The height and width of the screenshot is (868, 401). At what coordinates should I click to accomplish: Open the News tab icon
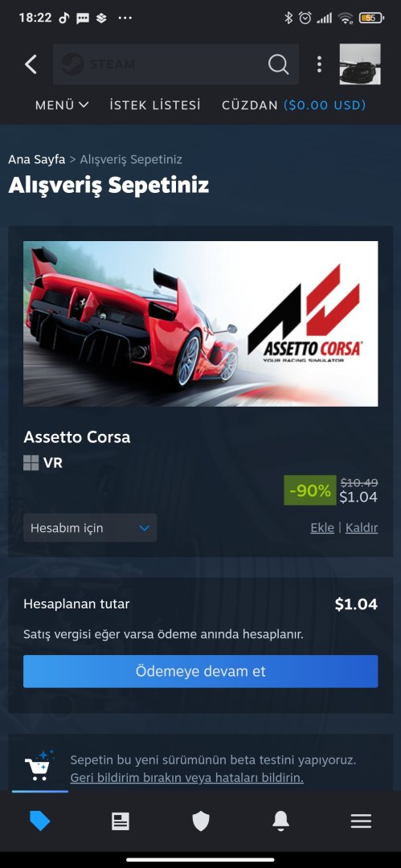121,821
